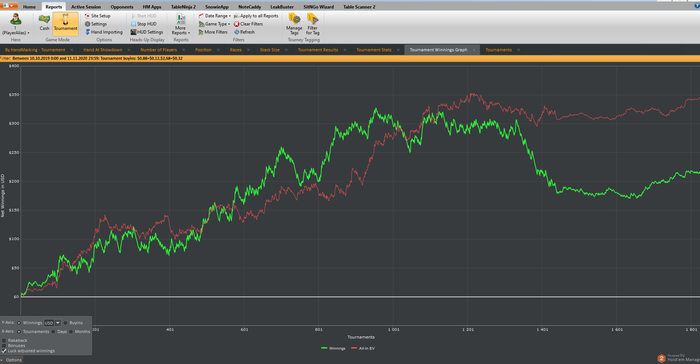Open the Tournament Results report tab
Viewport: 700px width, 364px height.
tap(318, 50)
